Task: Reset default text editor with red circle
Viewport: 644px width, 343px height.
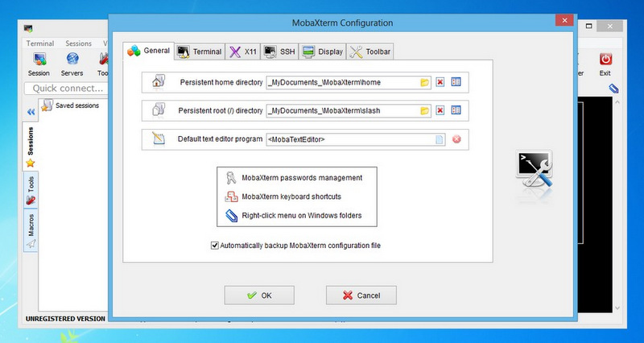Action: coord(456,139)
